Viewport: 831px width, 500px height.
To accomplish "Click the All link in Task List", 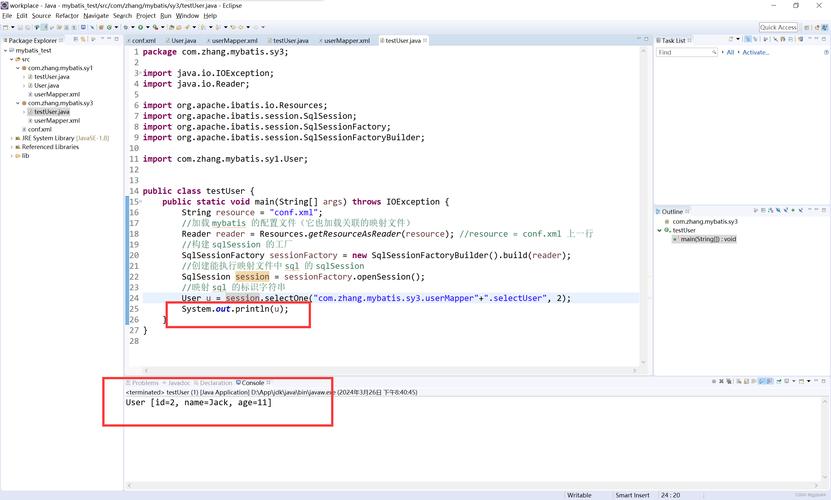I will coord(730,52).
